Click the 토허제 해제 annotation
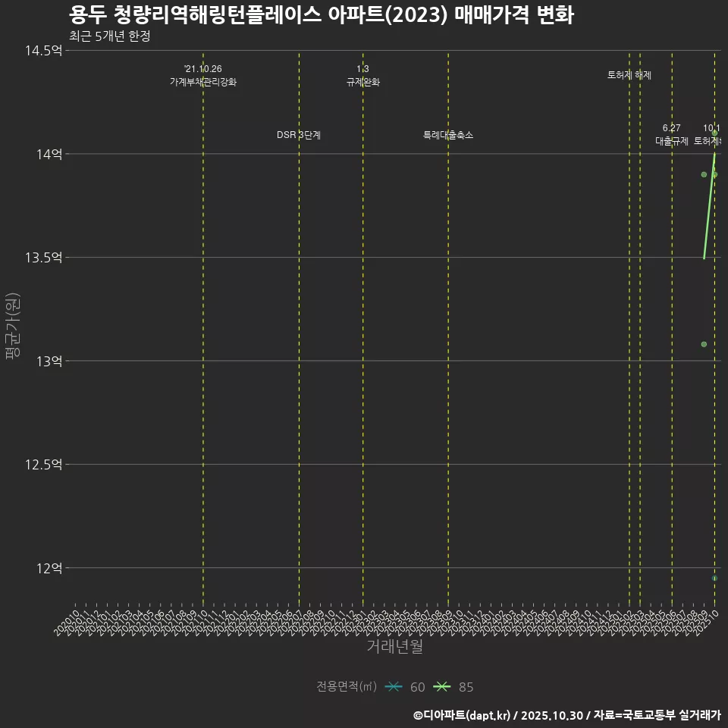 coord(628,75)
